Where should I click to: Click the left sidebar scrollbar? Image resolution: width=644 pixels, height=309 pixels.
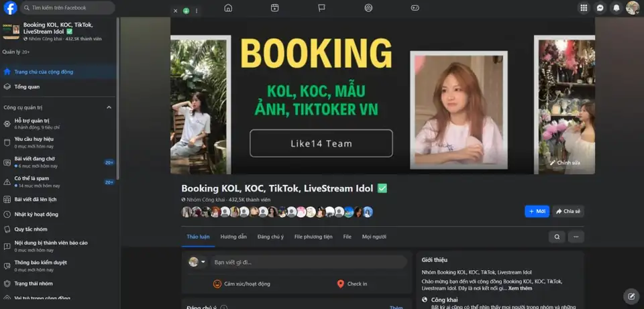point(118,99)
